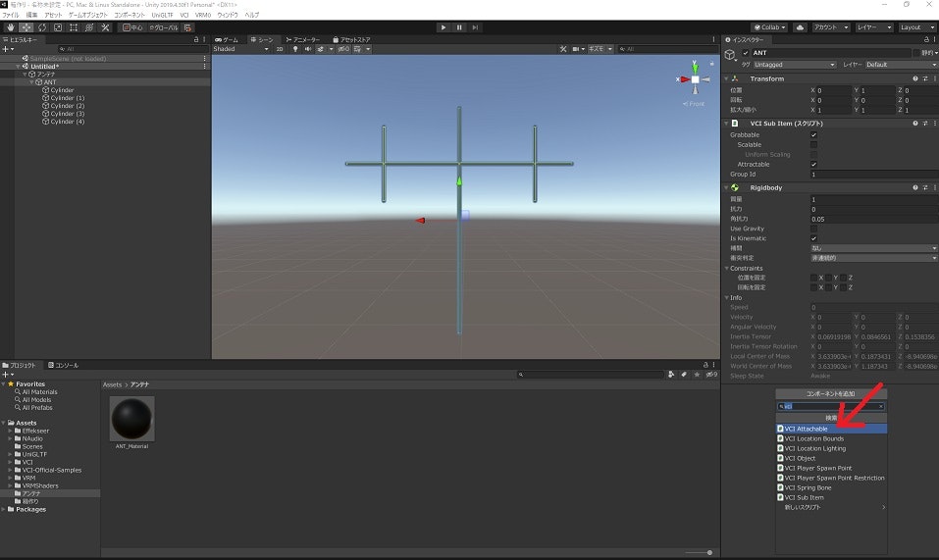
Task: Lock the Inspector panel
Action: [926, 39]
